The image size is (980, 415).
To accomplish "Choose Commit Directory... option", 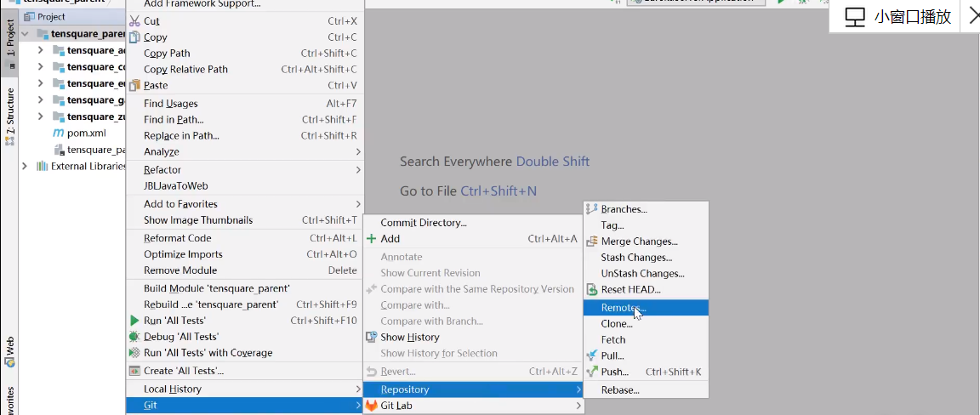I will 473,223.
